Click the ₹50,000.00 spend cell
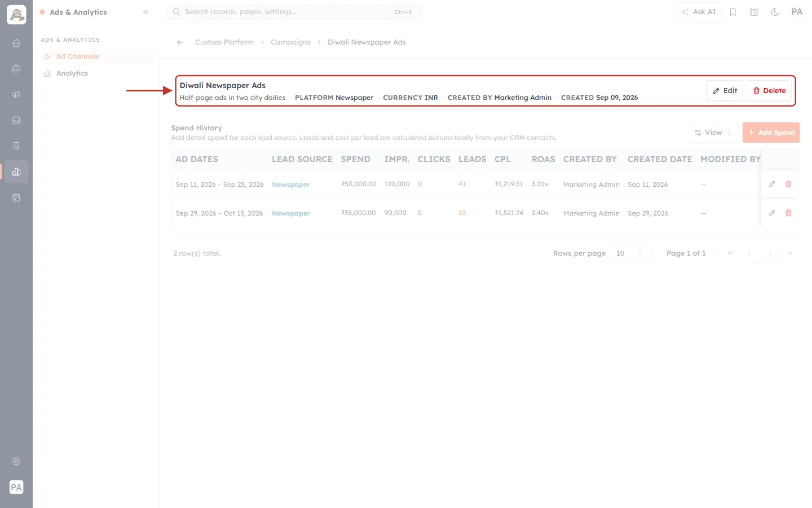The image size is (812, 508). [359, 184]
